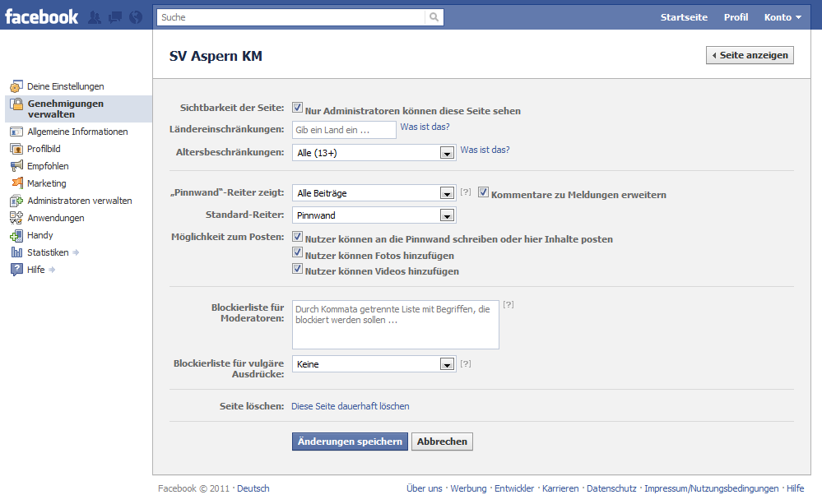Click the Anwendungen sidebar icon
This screenshot has width=822, height=504.
(x=16, y=218)
